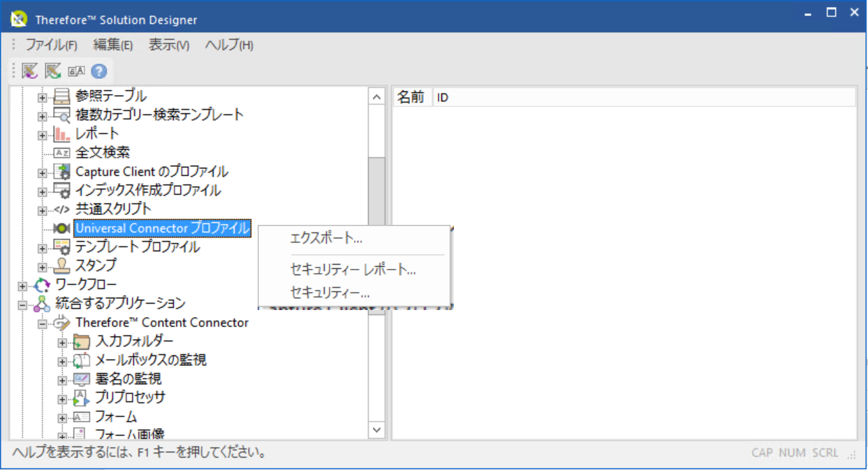The width and height of the screenshot is (868, 470).
Task: Click the first toolbar icon with purple arrow
Action: pyautogui.click(x=30, y=71)
